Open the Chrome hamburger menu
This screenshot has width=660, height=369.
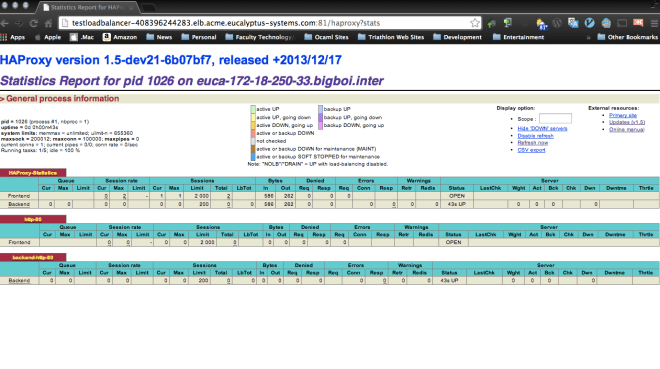pyautogui.click(x=654, y=23)
